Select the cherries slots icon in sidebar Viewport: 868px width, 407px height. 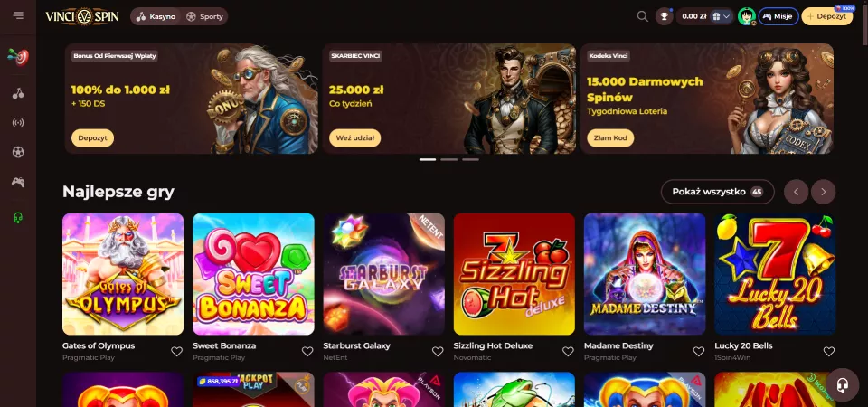(x=18, y=93)
